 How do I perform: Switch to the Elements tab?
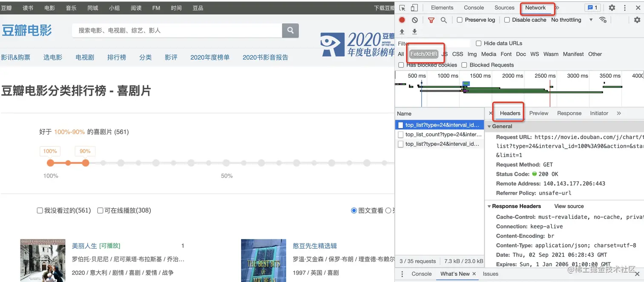tap(442, 8)
